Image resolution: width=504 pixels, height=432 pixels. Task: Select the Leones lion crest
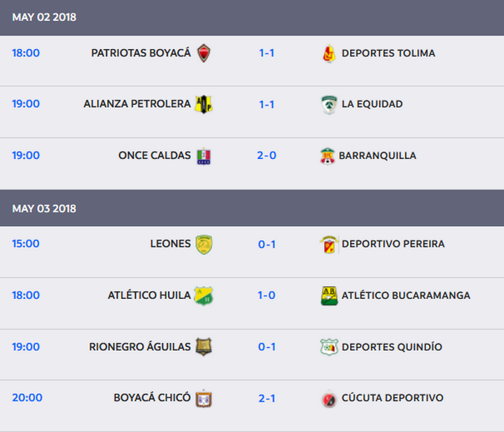(x=204, y=244)
